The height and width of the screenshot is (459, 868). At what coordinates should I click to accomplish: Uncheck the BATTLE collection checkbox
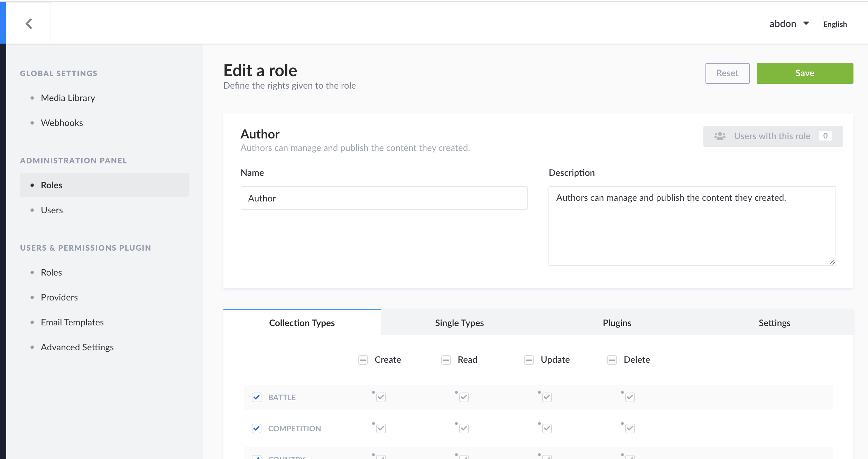[257, 397]
